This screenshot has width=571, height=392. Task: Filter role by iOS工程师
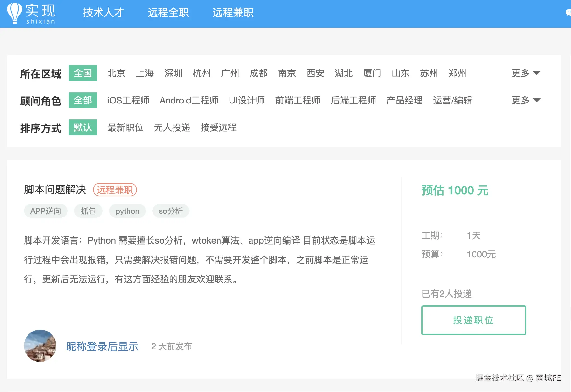(128, 101)
